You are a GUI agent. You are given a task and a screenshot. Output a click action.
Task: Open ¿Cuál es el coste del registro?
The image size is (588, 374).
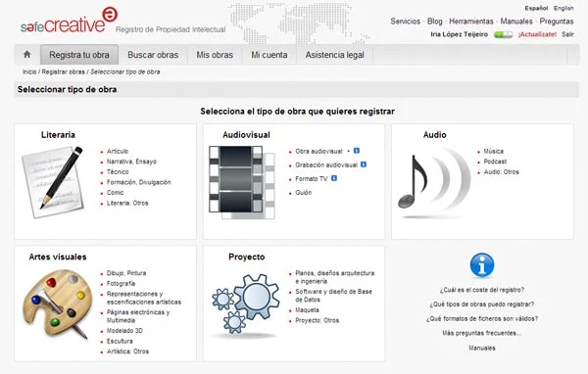pyautogui.click(x=482, y=290)
